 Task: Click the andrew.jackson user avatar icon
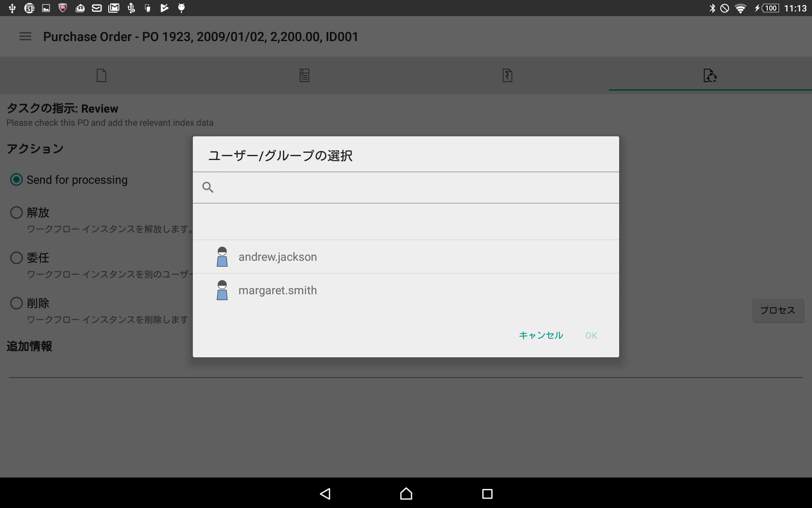click(x=222, y=257)
